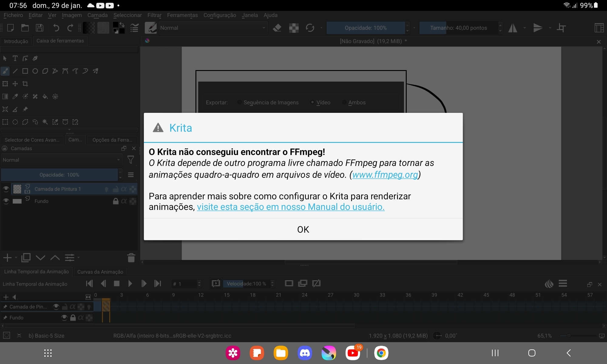Pick the Fill bucket tool
607x364 pixels.
click(x=45, y=96)
